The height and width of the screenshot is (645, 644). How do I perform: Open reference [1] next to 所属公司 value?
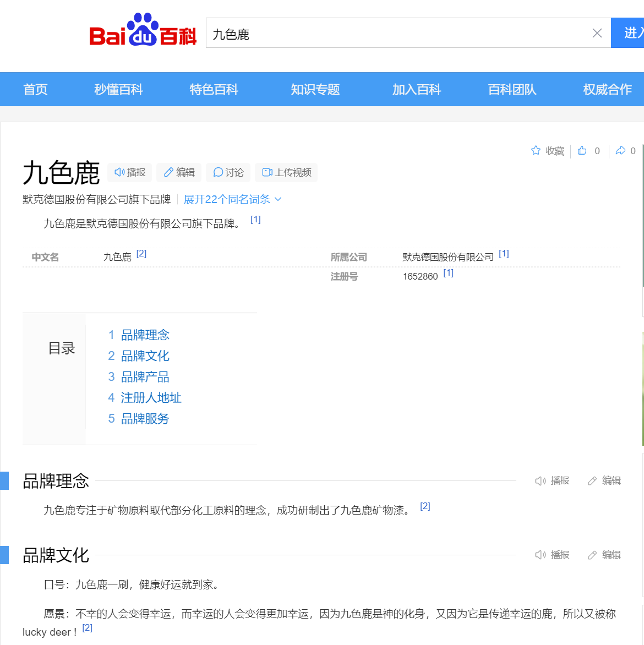(504, 254)
